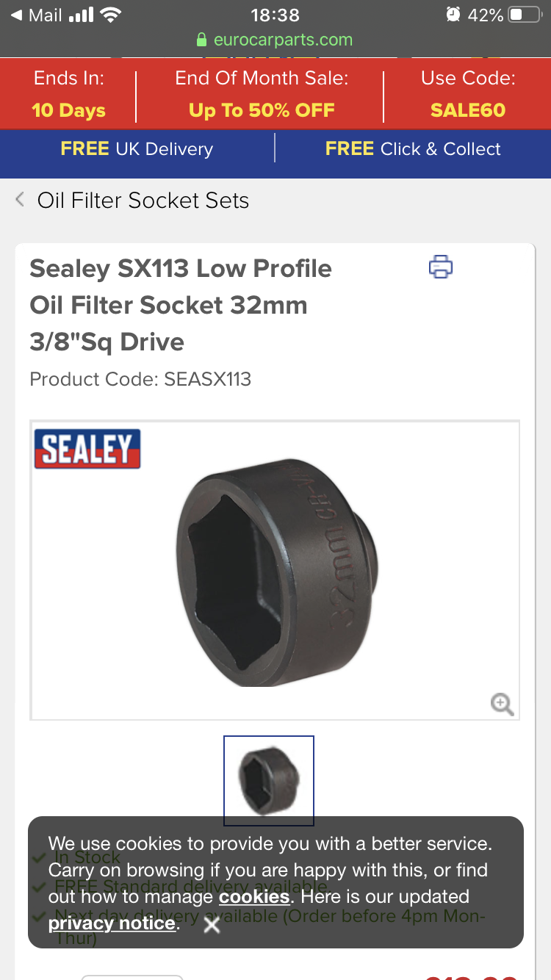Return to the Mail app
This screenshot has width=551, height=980.
point(35,15)
